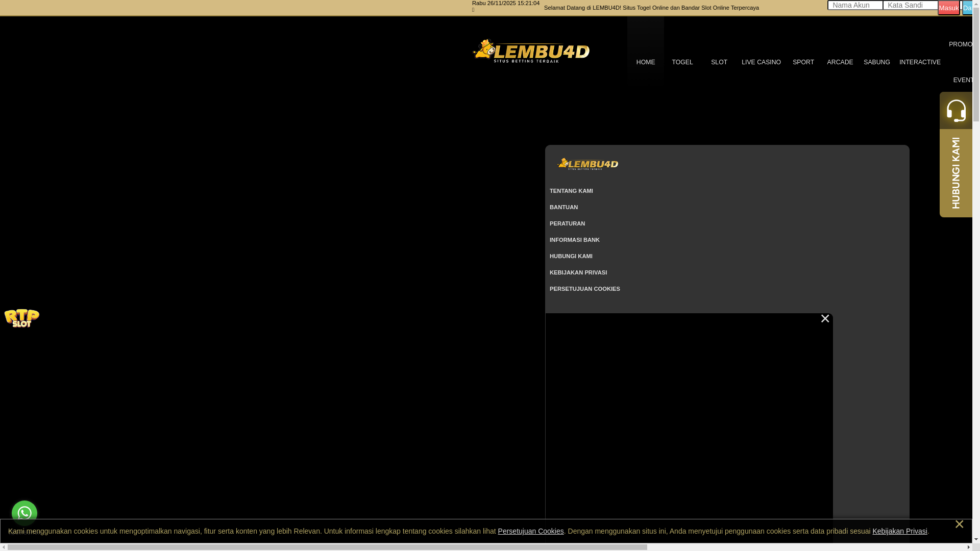This screenshot has height=551, width=980.
Task: Click the headset support icon
Action: 956,110
